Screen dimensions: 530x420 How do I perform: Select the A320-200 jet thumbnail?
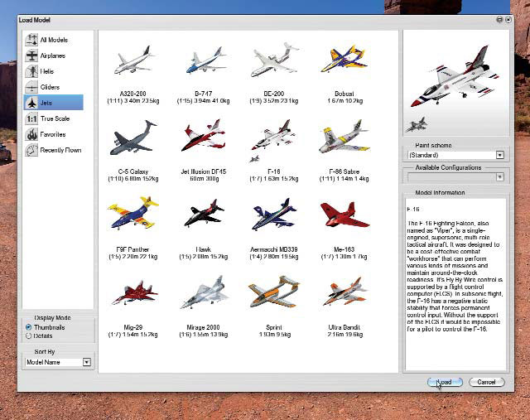click(133, 60)
